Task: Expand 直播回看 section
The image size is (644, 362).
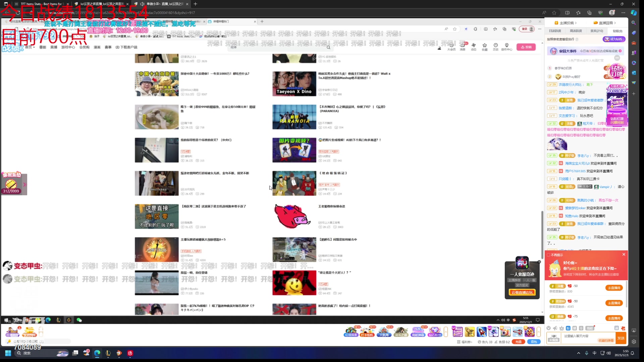Action: click(605, 23)
